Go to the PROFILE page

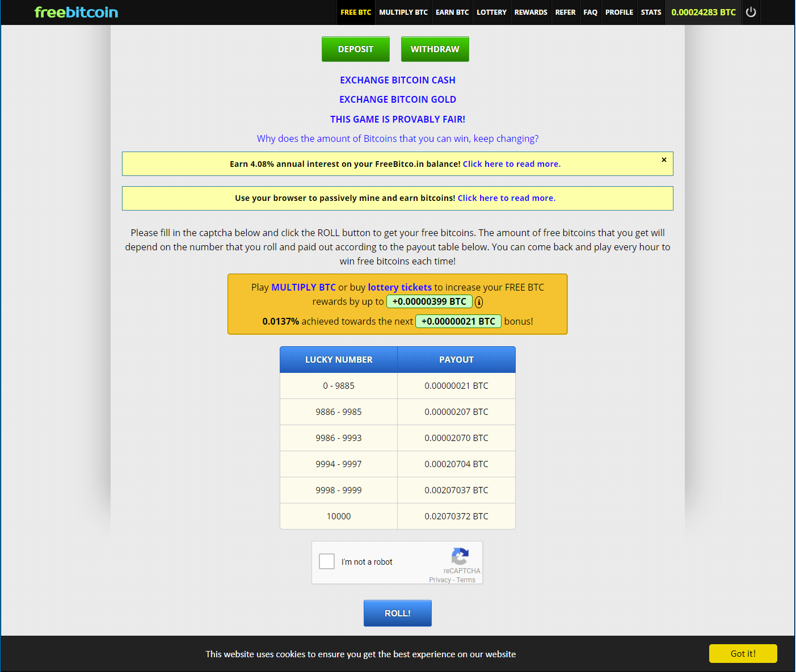(619, 12)
